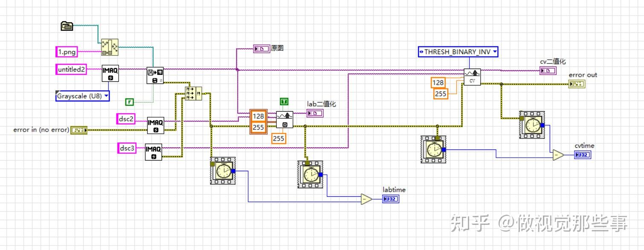Select the Tick Count clock feeding cvtime
Screen dimensions: 644x250
(x=532, y=124)
